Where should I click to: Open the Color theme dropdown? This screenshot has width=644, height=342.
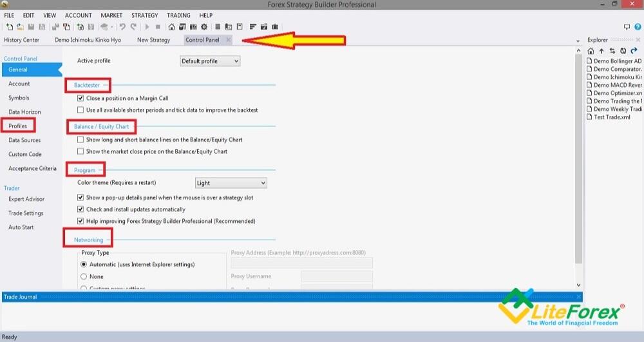(231, 184)
